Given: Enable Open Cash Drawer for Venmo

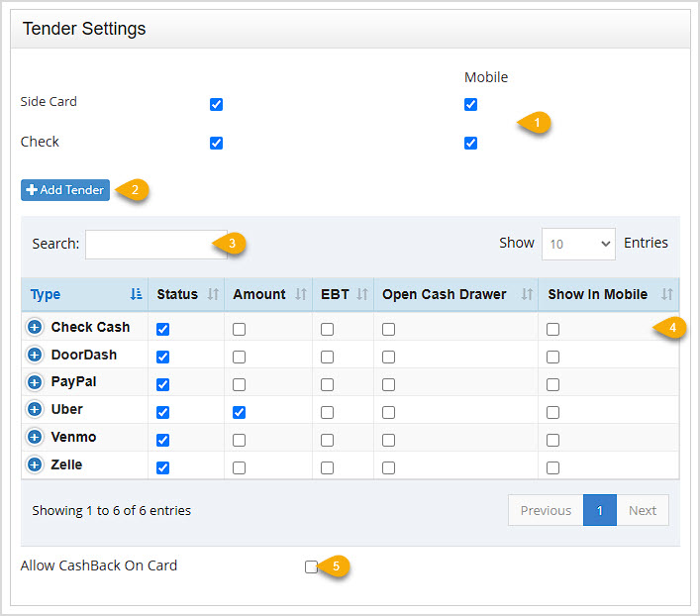Looking at the screenshot, I should (388, 440).
